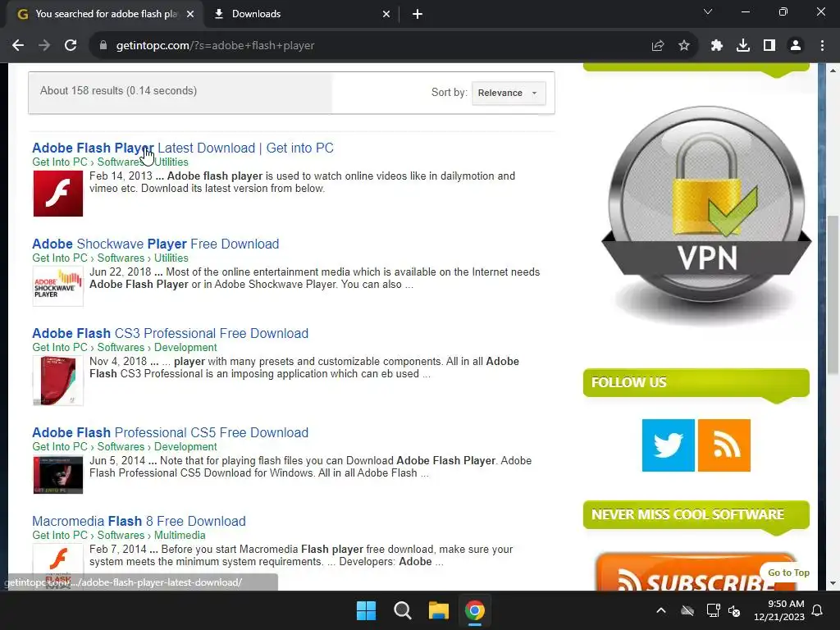Click the Flash CS3 box thumbnail
The height and width of the screenshot is (630, 840).
pos(58,381)
